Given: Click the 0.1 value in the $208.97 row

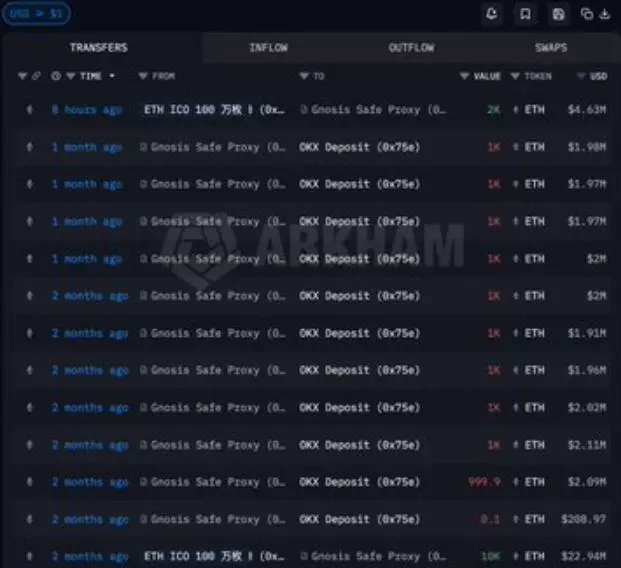Looking at the screenshot, I should [490, 519].
